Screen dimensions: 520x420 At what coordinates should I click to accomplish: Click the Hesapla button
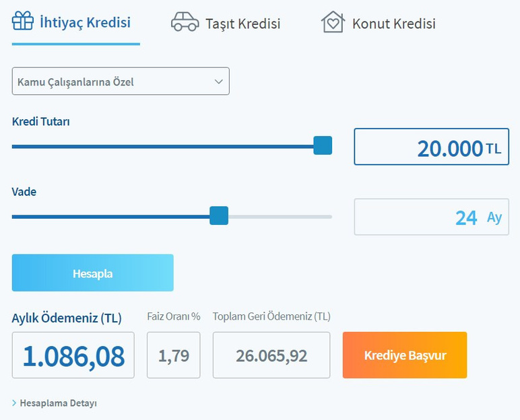pos(93,273)
